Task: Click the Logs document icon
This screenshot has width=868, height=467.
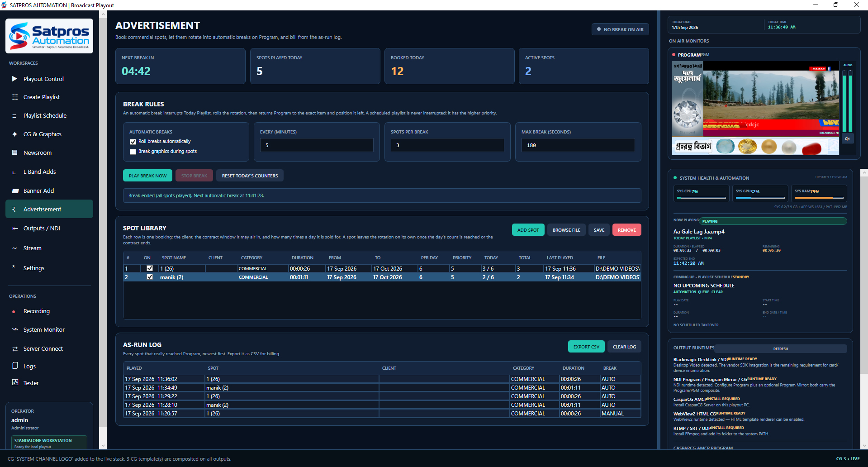Action: tap(15, 366)
